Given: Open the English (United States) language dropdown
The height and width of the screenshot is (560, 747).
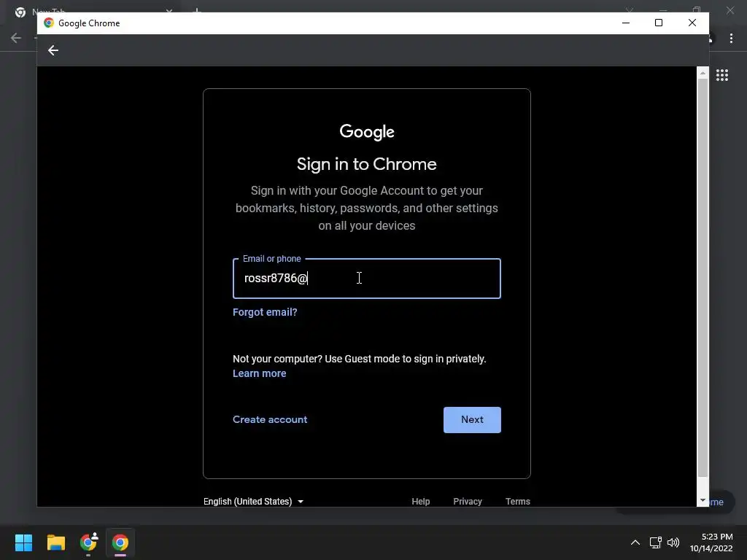Looking at the screenshot, I should click(x=253, y=502).
